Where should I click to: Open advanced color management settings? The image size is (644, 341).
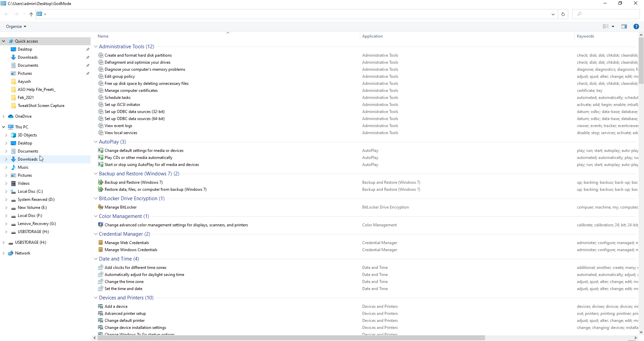[x=176, y=225]
